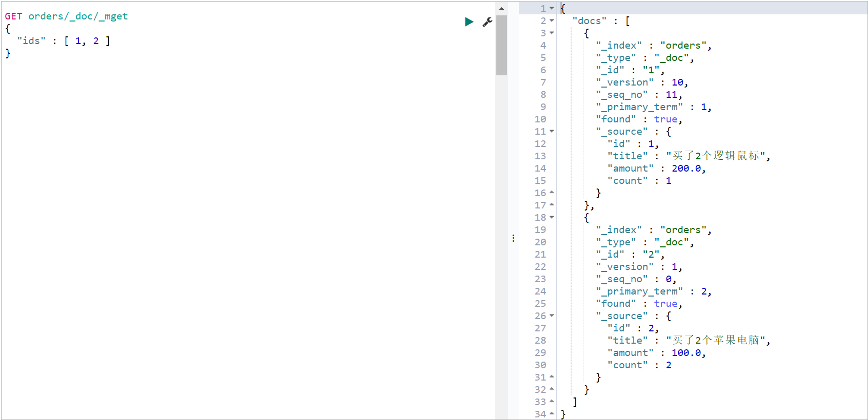The width and height of the screenshot is (868, 420).
Task: Click the GET method keyword
Action: (14, 16)
